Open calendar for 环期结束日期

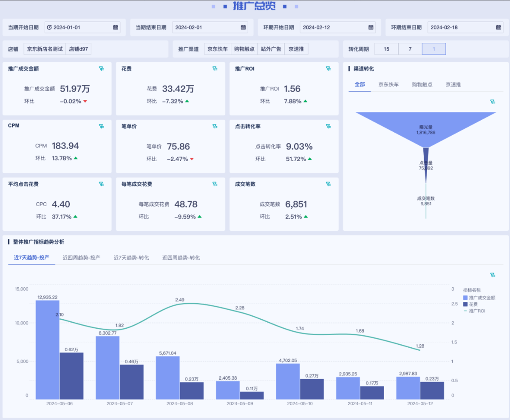click(x=499, y=27)
